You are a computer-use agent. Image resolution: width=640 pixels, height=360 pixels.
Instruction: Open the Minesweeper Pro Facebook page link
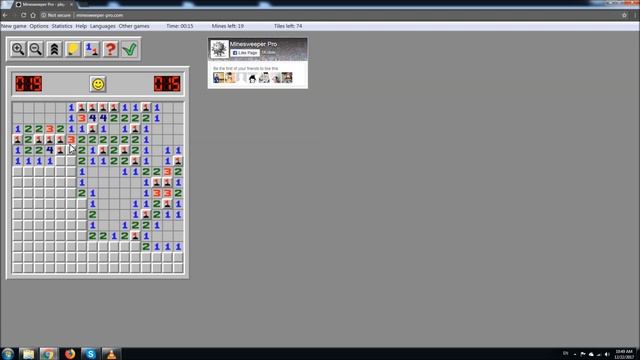pos(253,44)
